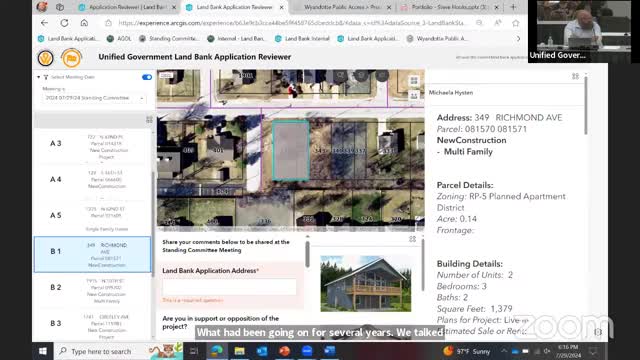Open the tools icon above the house image
This screenshot has width=640, height=360.
tap(413, 239)
